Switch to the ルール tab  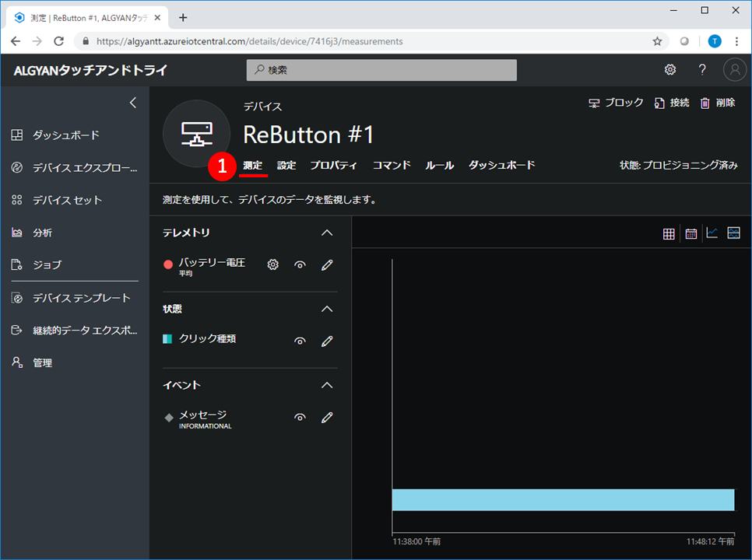point(439,165)
